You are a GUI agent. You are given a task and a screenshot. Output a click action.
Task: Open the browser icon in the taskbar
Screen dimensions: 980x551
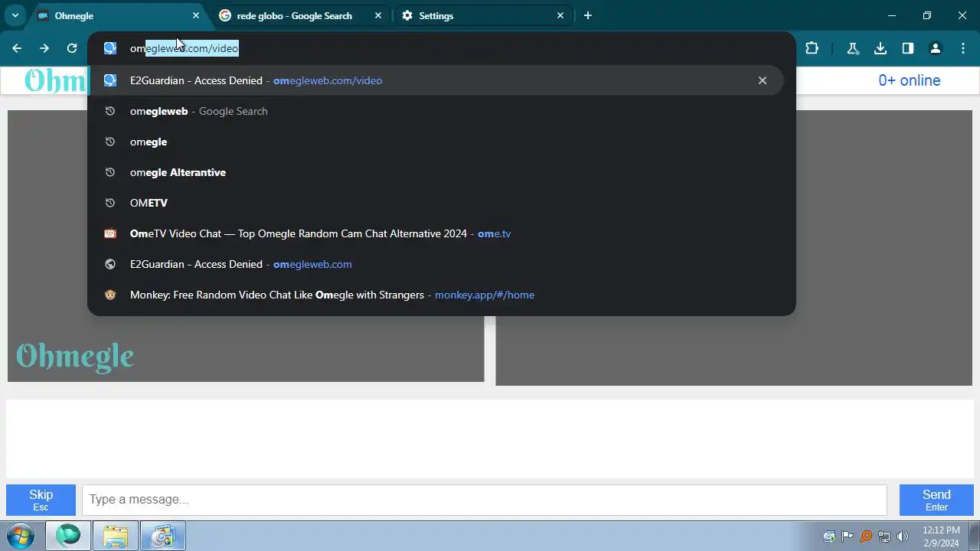click(x=68, y=536)
